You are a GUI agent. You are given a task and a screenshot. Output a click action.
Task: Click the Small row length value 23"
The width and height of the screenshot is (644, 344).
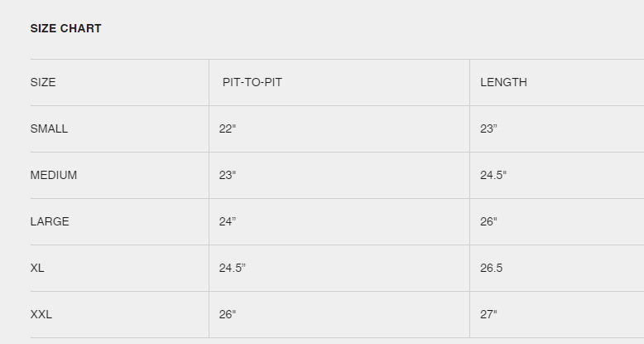coord(488,128)
